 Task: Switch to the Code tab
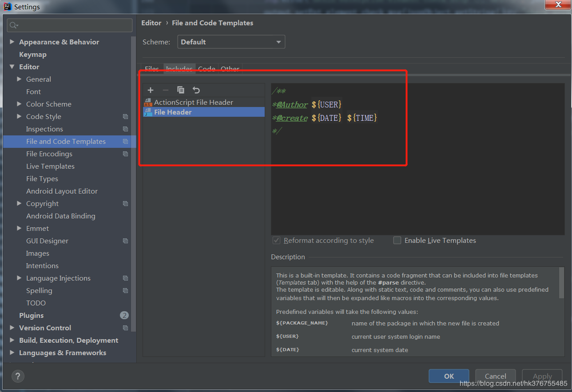(207, 69)
